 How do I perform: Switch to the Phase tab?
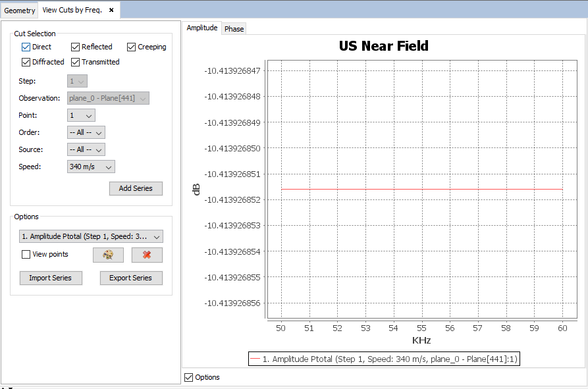tap(234, 29)
